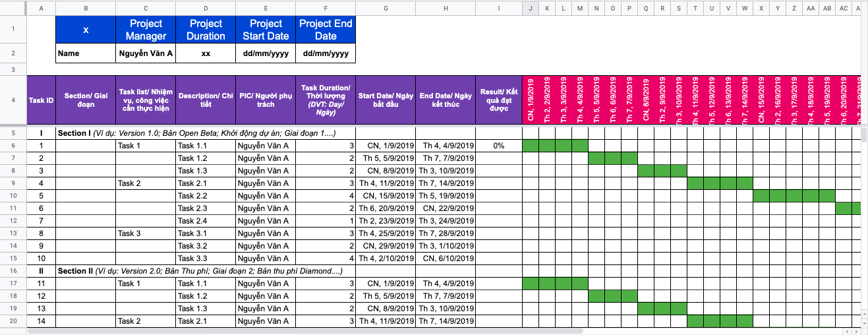Click the vertical scrollbar thumb
Viewport: 868px width, 335px height.
coord(864,134)
